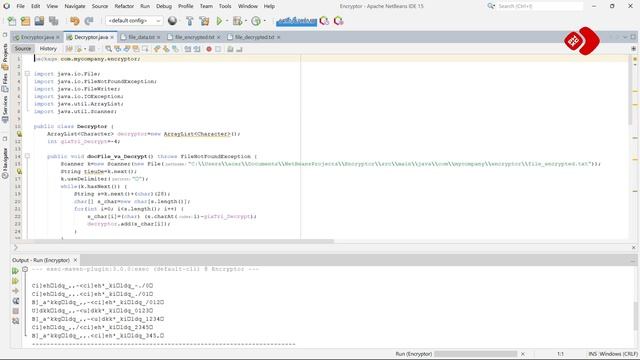640x360 pixels.
Task: Open the Navigate menu
Action: (x=75, y=6)
